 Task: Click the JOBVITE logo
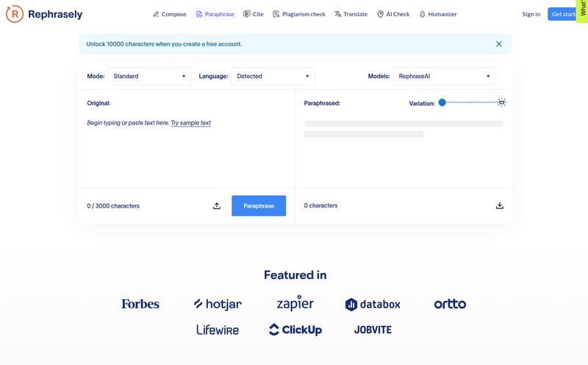point(373,330)
